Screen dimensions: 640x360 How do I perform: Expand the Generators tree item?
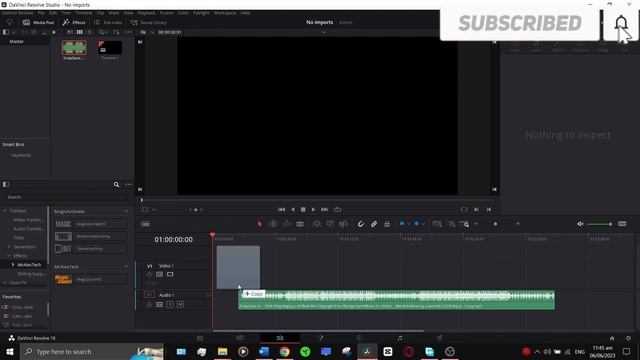coord(9,247)
